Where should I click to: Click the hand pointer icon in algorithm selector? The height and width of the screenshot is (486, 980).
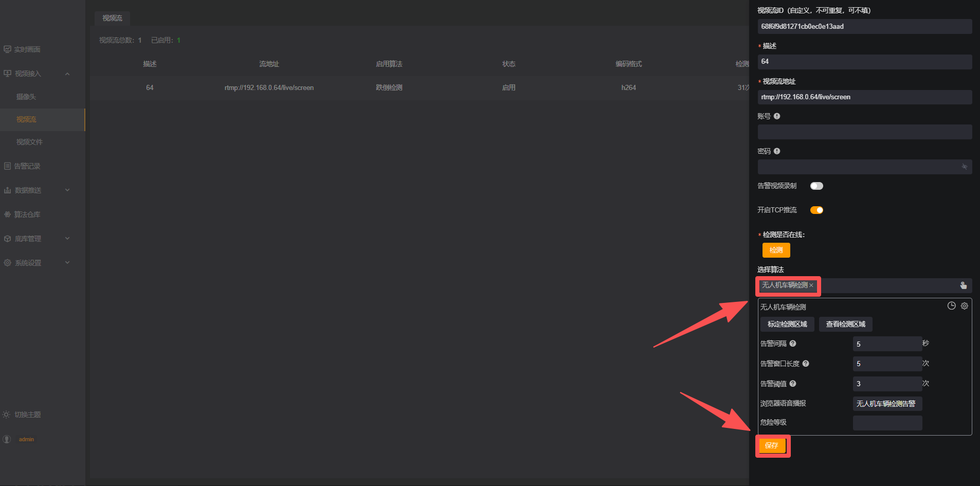[963, 285]
